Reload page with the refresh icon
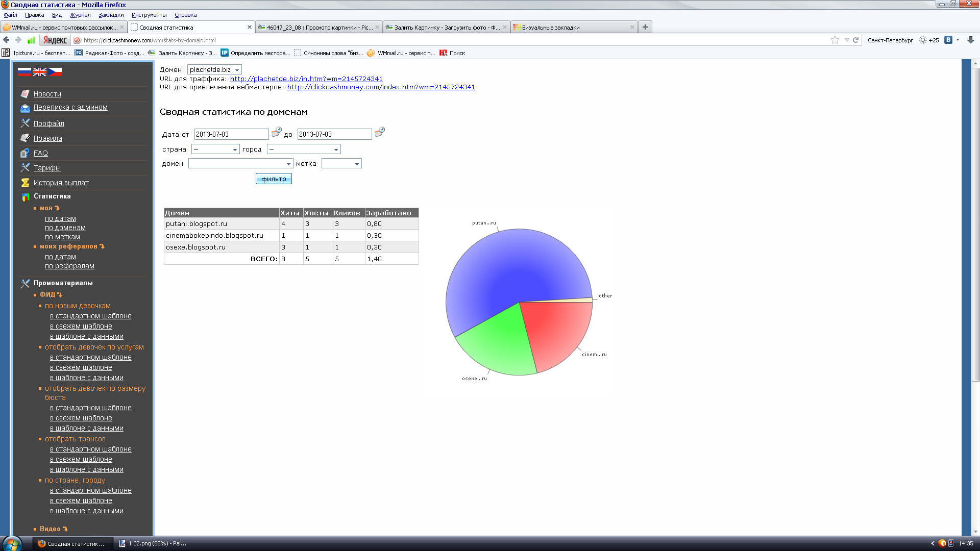980x551 pixels. tap(856, 40)
